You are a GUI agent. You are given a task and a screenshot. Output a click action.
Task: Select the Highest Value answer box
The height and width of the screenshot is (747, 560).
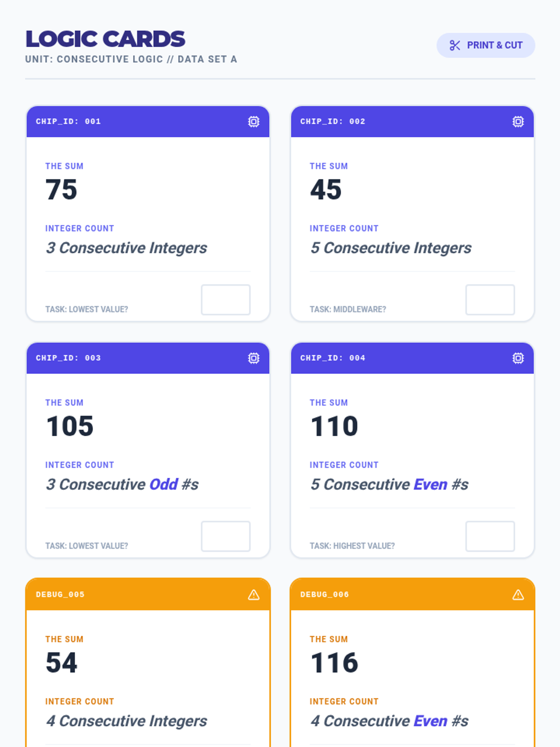490,536
